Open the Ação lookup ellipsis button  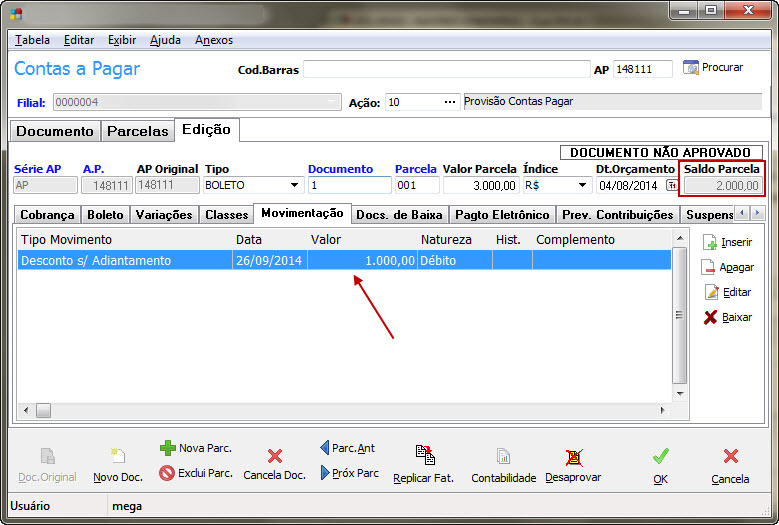[450, 102]
